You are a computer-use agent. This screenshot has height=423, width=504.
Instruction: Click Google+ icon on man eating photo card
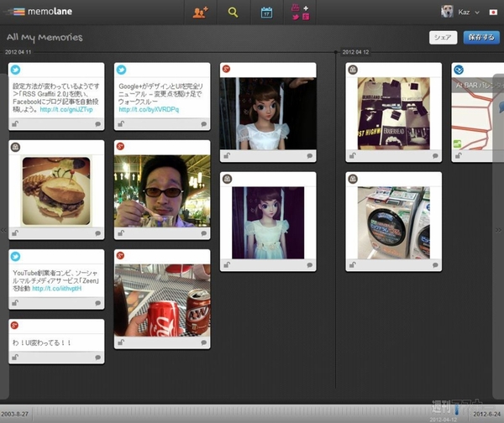121,147
